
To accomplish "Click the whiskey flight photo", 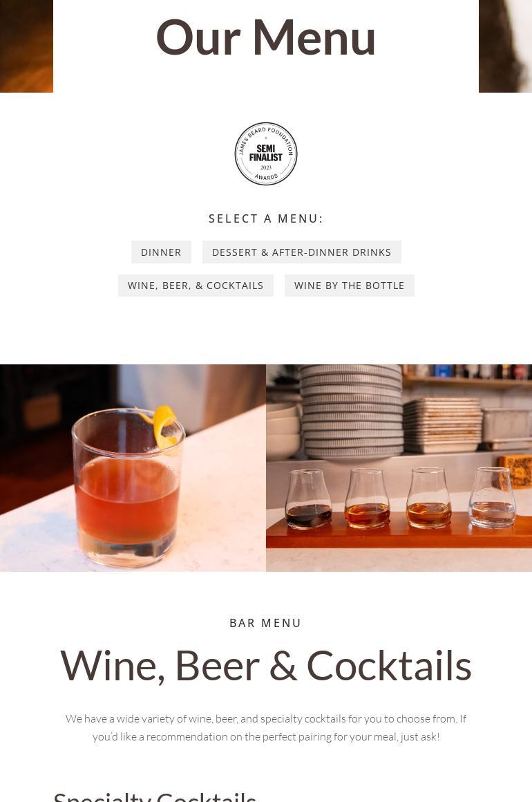I will coord(399,467).
